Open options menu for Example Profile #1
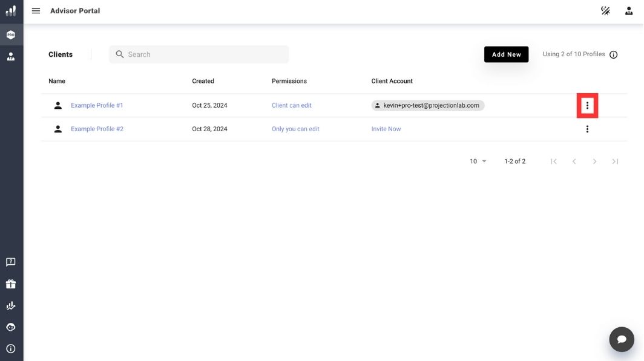The width and height of the screenshot is (644, 361). click(587, 106)
